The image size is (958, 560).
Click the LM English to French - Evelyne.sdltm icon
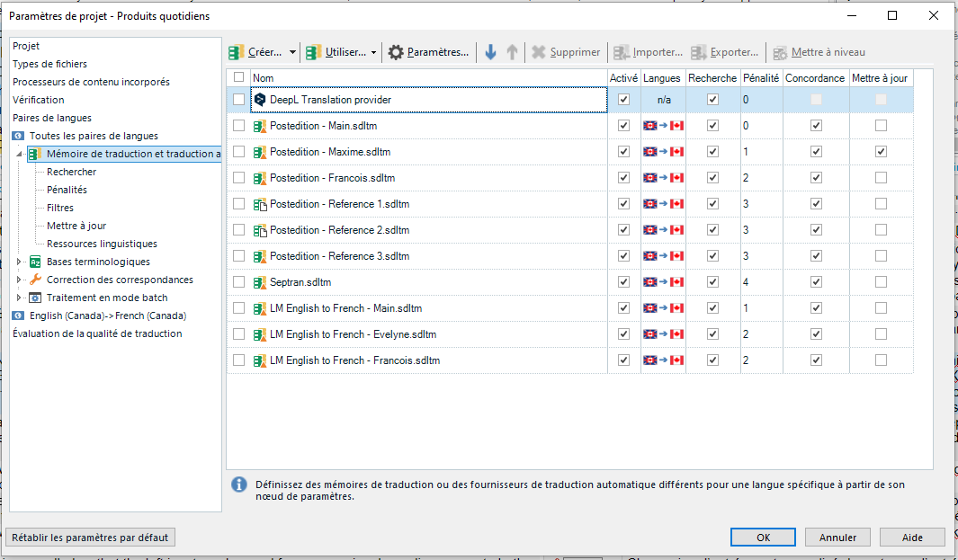[260, 334]
